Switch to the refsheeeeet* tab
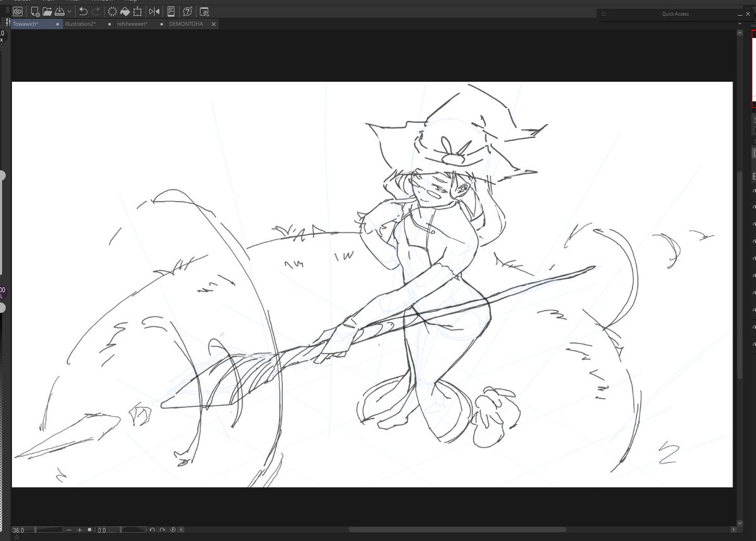 point(141,24)
